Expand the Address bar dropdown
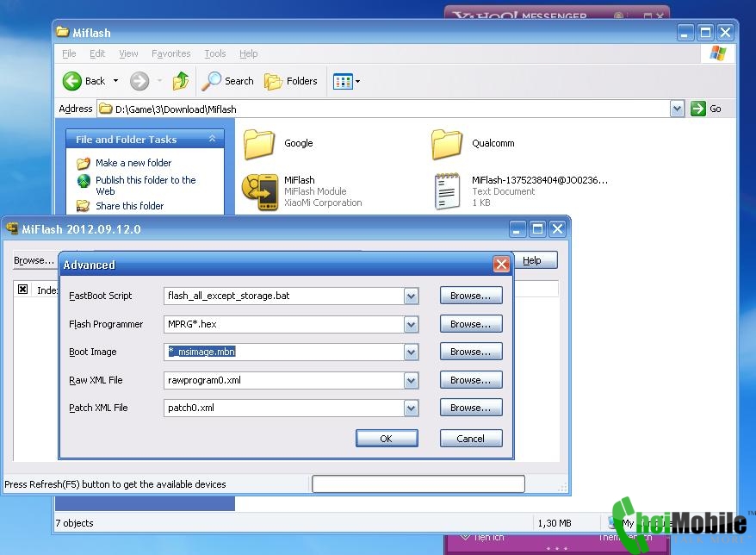The image size is (756, 555). 677,109
